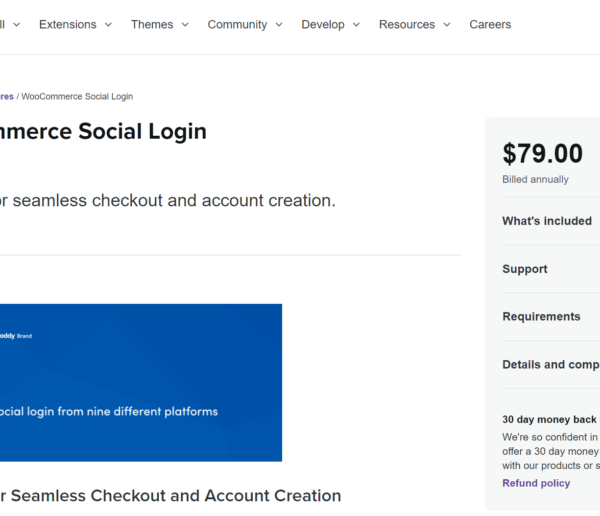
Task: Expand the Requirements section
Action: click(x=551, y=317)
